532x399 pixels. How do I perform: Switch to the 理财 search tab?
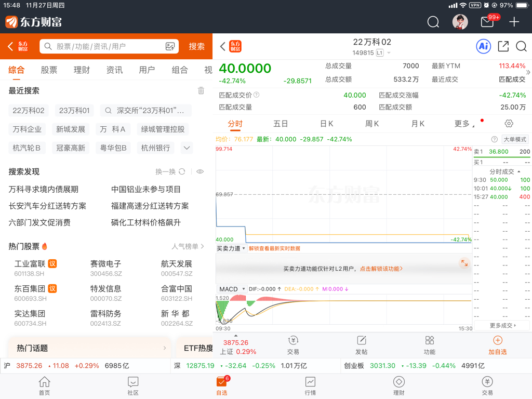click(x=82, y=70)
